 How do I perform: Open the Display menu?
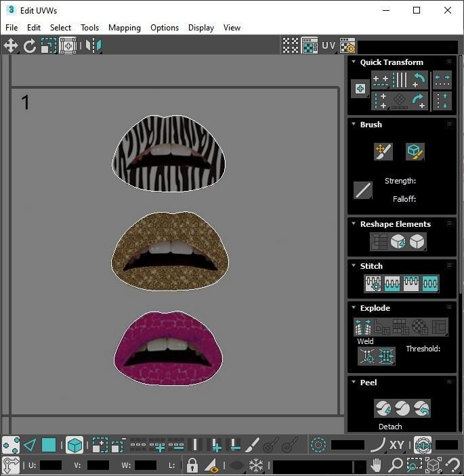pos(201,28)
